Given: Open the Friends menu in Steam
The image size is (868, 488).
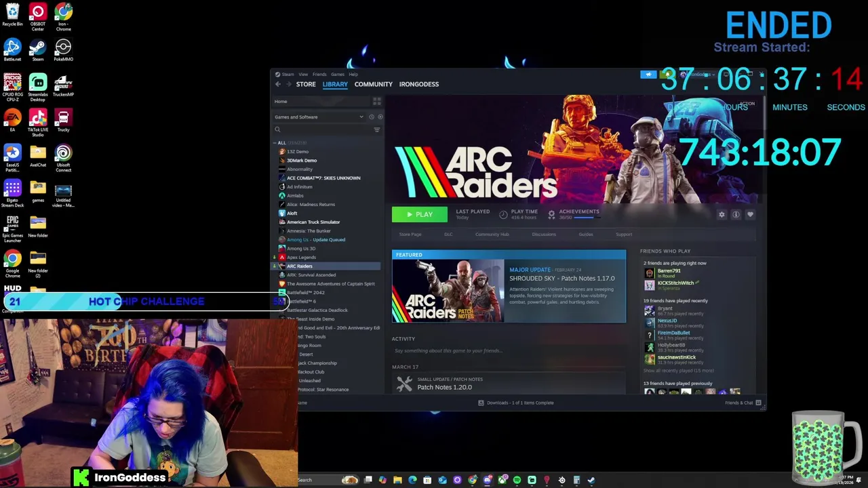Looking at the screenshot, I should 319,74.
